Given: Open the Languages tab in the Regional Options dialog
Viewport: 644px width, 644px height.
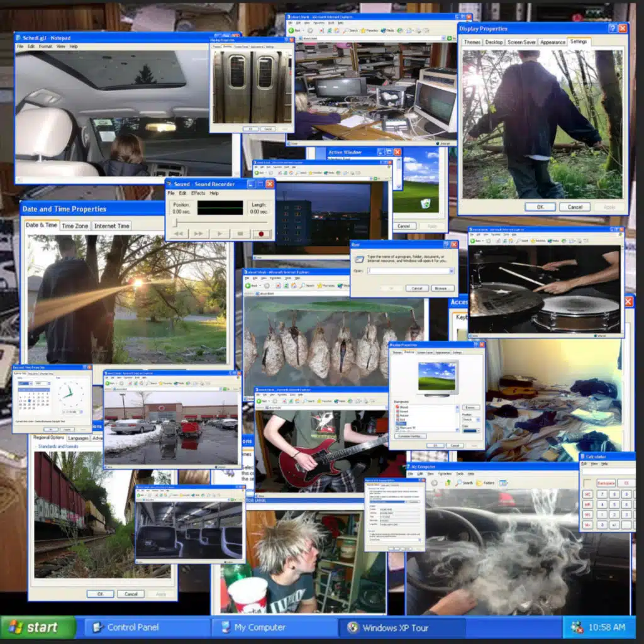Looking at the screenshot, I should 78,438.
